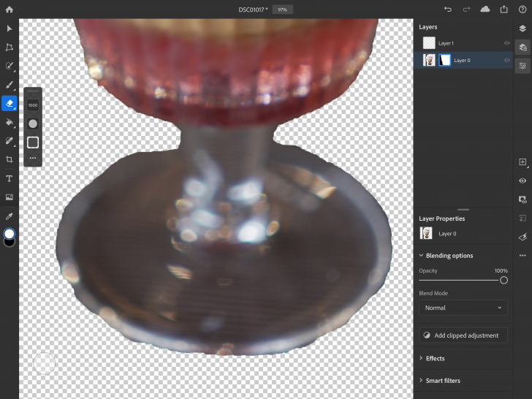Adjust the Opacity slider handle
The width and height of the screenshot is (532, 399).
[x=503, y=281]
